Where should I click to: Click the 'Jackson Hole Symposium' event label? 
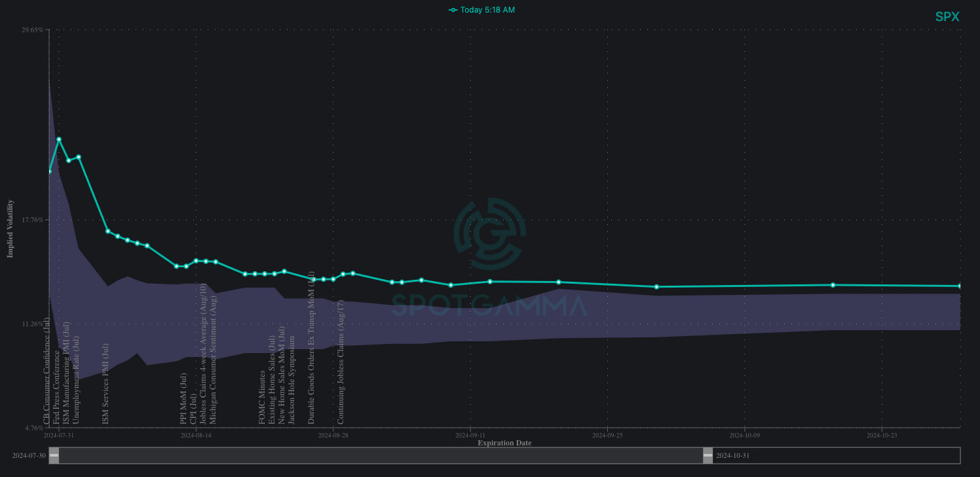click(291, 380)
